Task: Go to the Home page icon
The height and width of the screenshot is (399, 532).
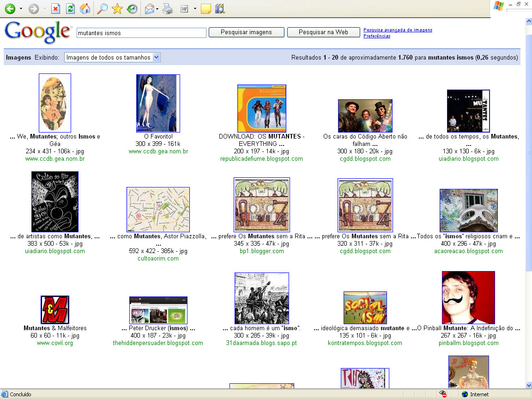Action: coord(85,9)
